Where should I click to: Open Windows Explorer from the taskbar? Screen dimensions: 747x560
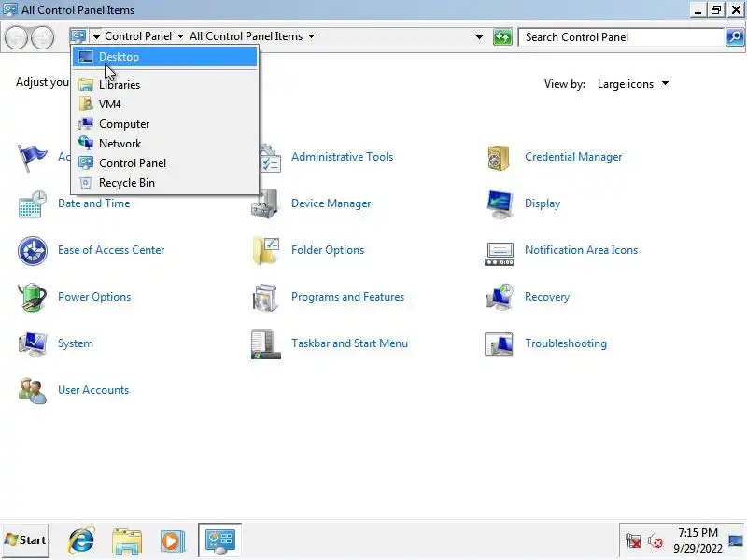pyautogui.click(x=127, y=540)
